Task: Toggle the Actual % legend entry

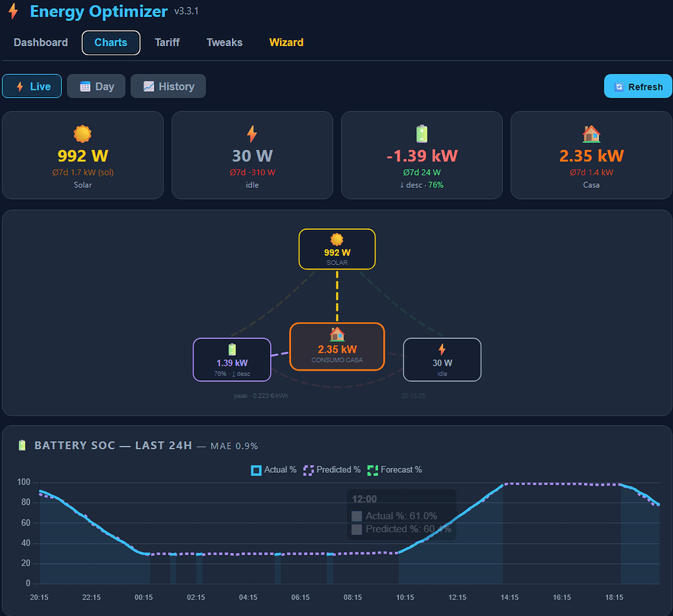Action: [273, 470]
